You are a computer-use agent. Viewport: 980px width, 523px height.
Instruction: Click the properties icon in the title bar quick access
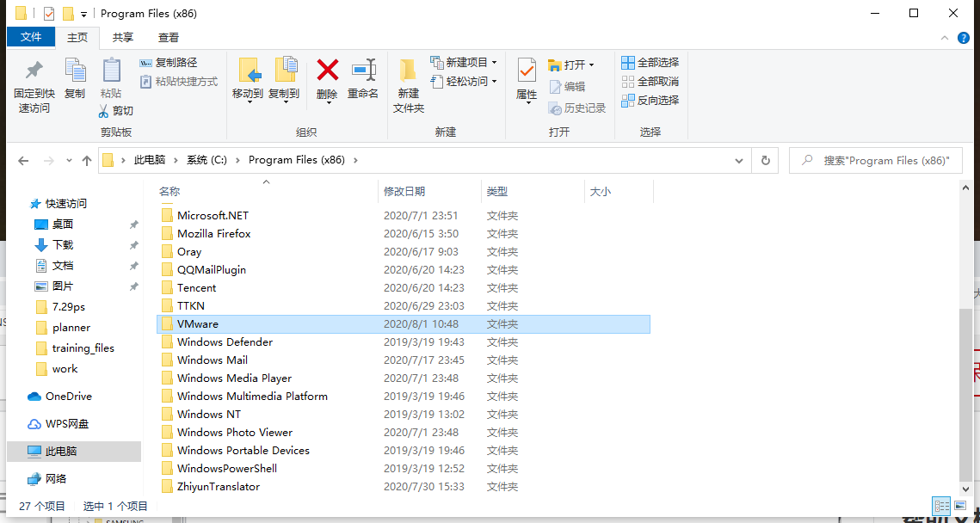(x=49, y=13)
